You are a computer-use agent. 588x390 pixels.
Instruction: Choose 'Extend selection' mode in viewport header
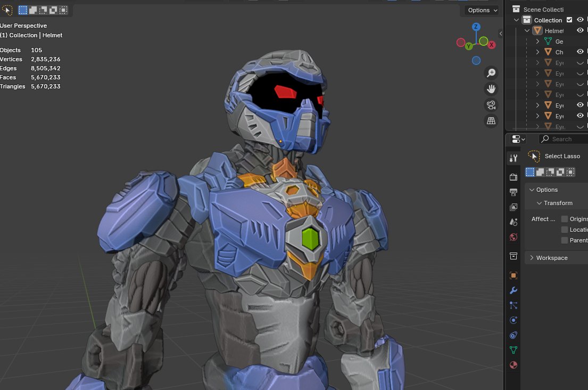coord(33,10)
